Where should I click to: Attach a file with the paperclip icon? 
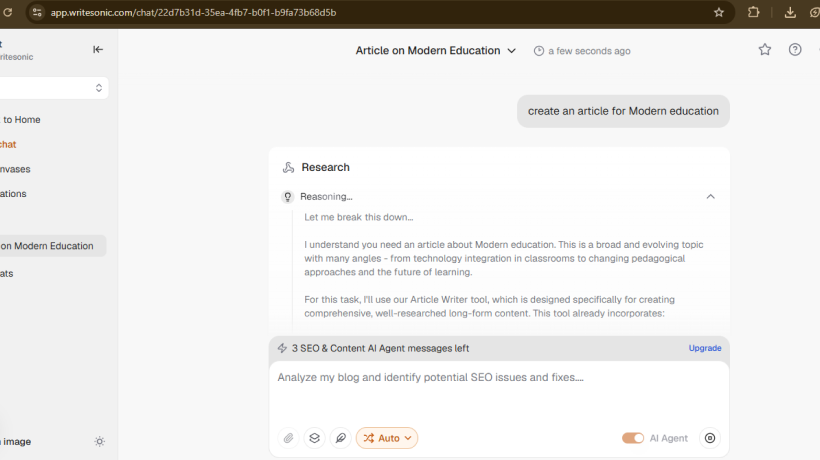pyautogui.click(x=288, y=438)
